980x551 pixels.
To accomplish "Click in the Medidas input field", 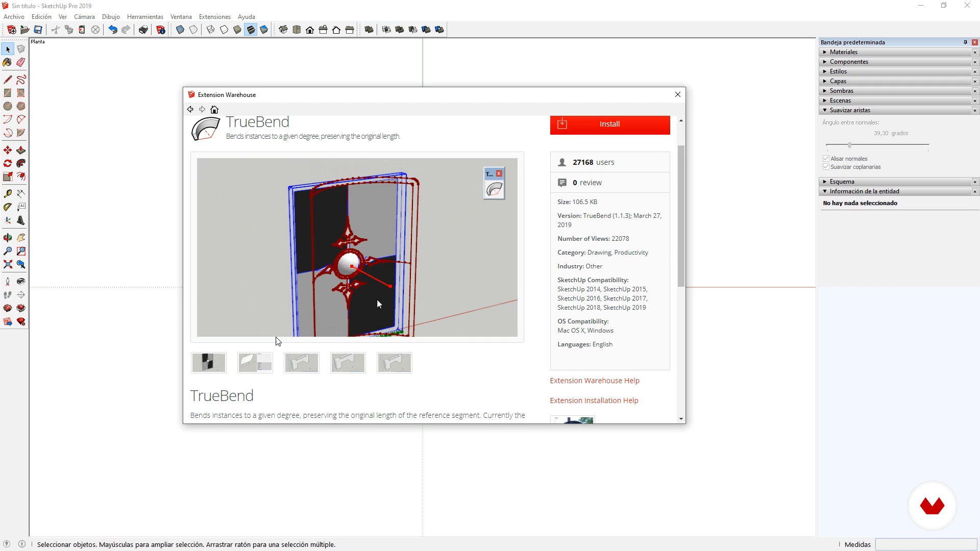I will click(x=926, y=544).
